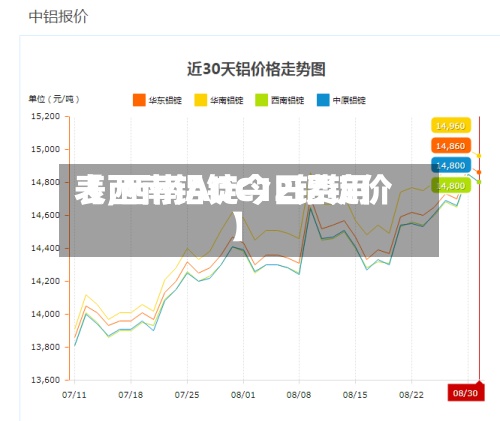Screen dimensions: 500x421
Task: Click the unit label 单位（元/吨）
Action: (x=54, y=99)
